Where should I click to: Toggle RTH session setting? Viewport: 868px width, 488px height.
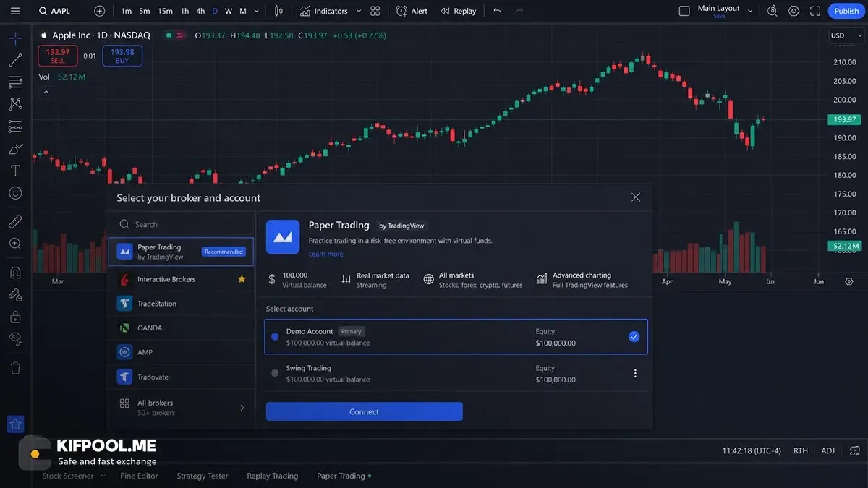[x=800, y=450]
